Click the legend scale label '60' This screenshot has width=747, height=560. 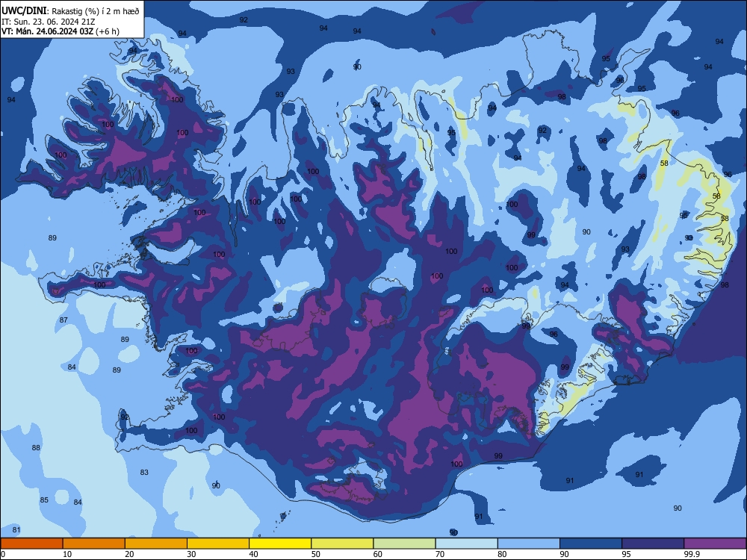(378, 554)
